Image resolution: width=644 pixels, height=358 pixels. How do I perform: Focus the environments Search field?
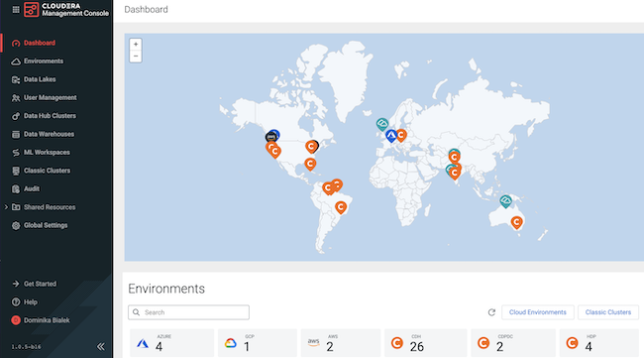[x=188, y=312]
